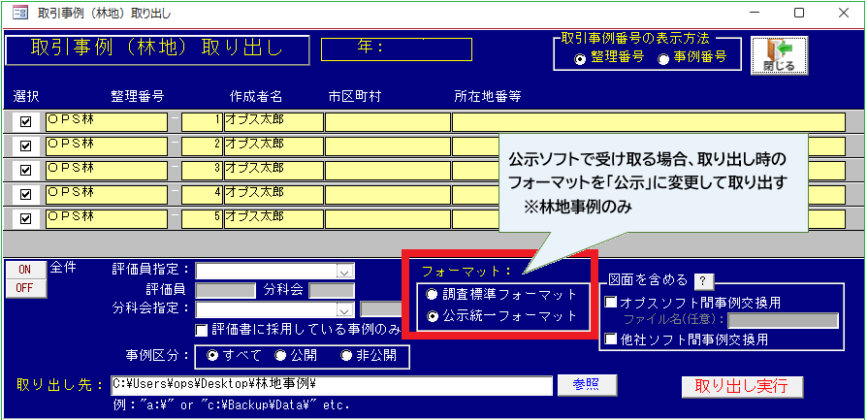Uncheck the selection box for row 1

coord(26,121)
